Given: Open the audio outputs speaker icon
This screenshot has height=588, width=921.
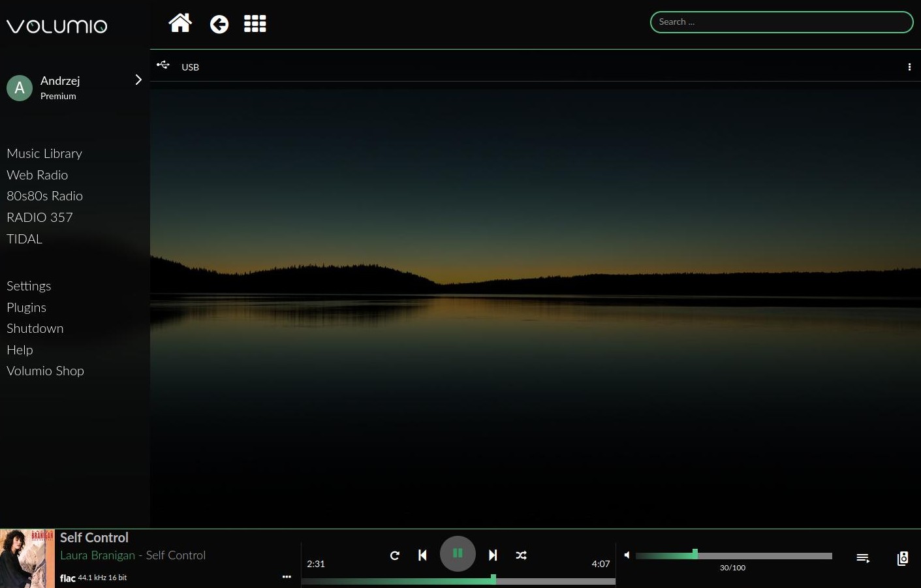Looking at the screenshot, I should point(903,559).
